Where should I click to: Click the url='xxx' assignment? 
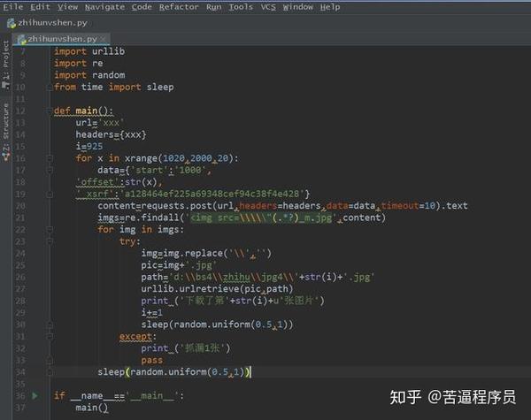[x=99, y=123]
